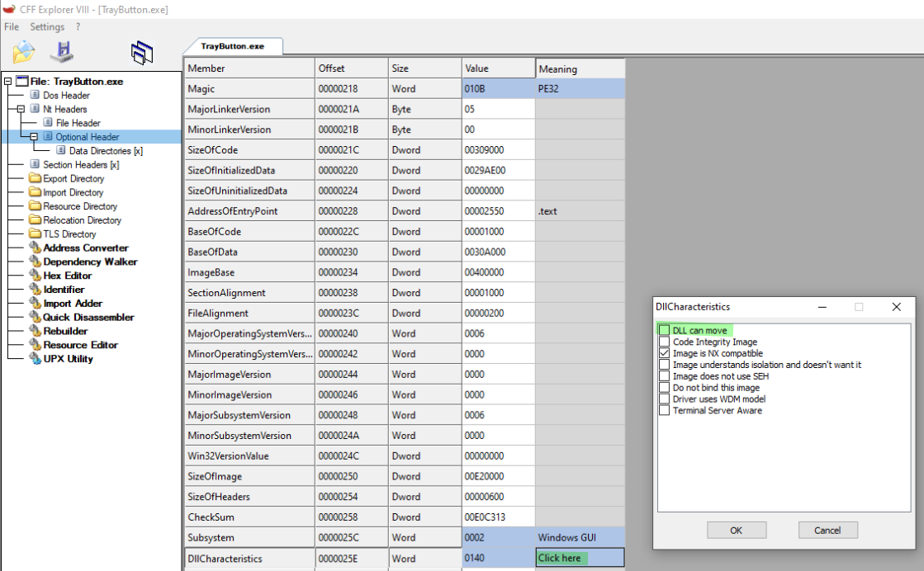
Task: Select Nt Headers node
Action: [65, 109]
